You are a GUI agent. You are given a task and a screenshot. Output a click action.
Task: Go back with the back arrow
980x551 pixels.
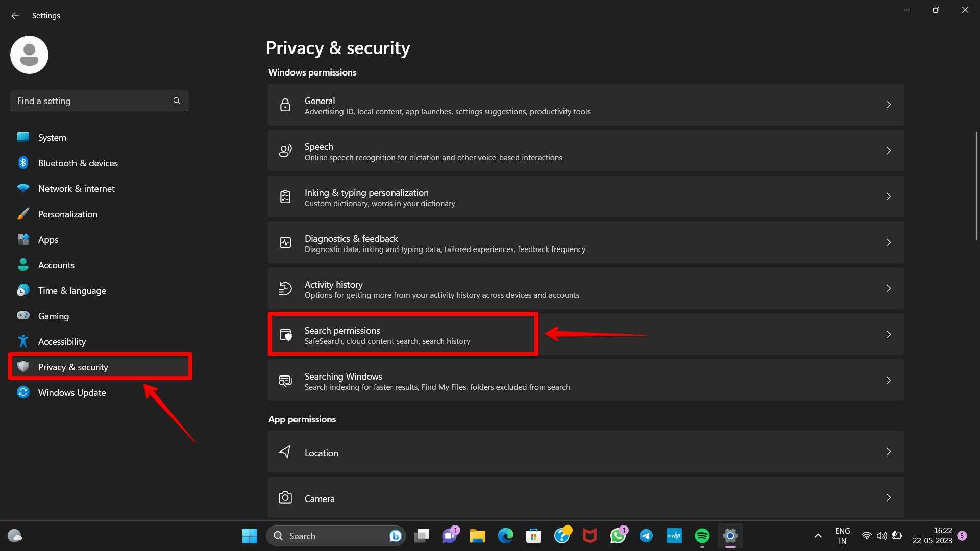coord(15,16)
